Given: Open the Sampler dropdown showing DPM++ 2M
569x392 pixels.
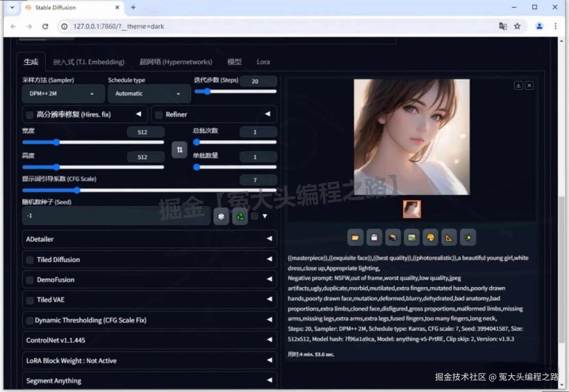Looking at the screenshot, I should pos(63,93).
